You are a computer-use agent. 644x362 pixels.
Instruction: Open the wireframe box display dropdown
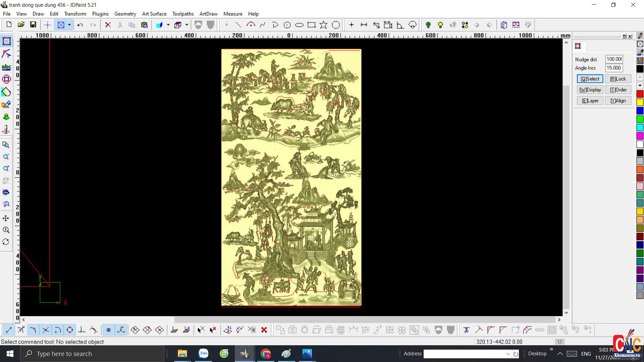(186, 25)
